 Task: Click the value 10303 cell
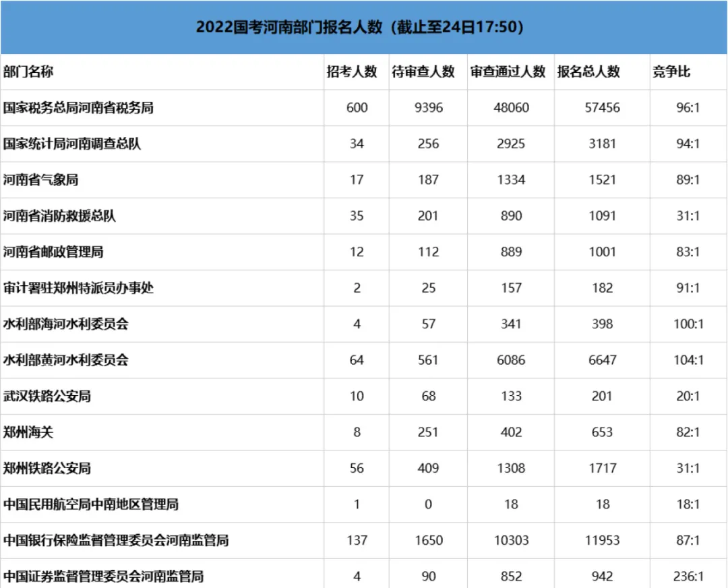(x=511, y=540)
